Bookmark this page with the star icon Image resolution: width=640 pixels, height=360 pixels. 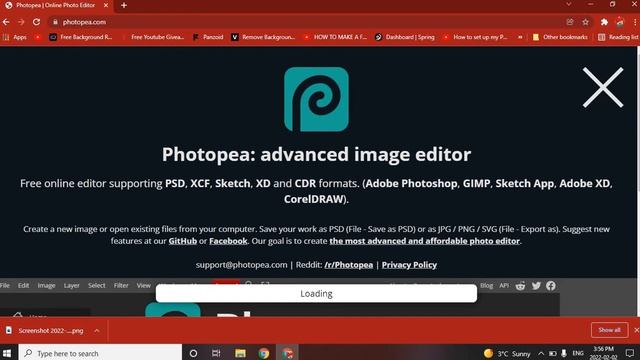click(586, 22)
